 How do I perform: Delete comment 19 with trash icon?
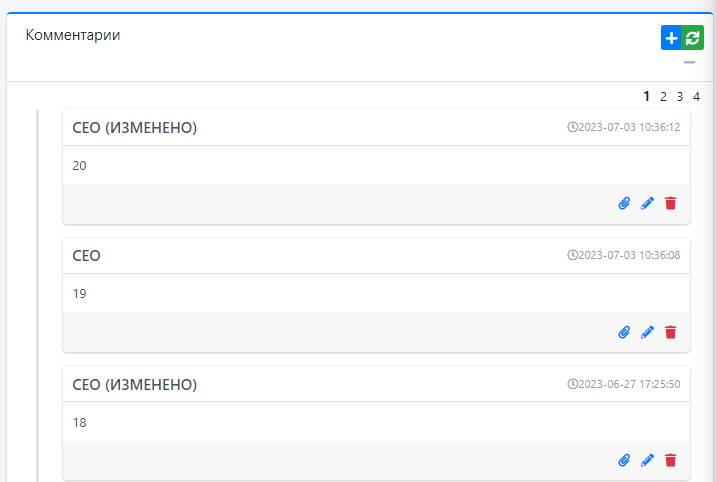click(x=671, y=332)
